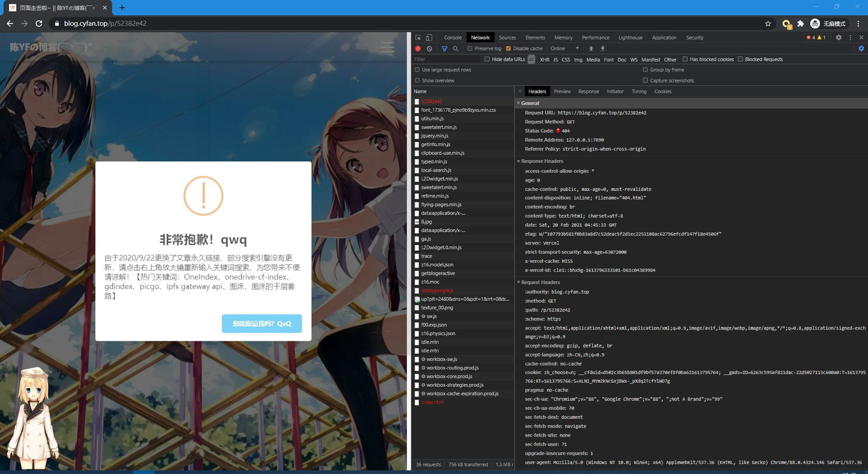Click the import HAR file upload icon
Image resolution: width=868 pixels, height=474 pixels.
click(x=591, y=48)
